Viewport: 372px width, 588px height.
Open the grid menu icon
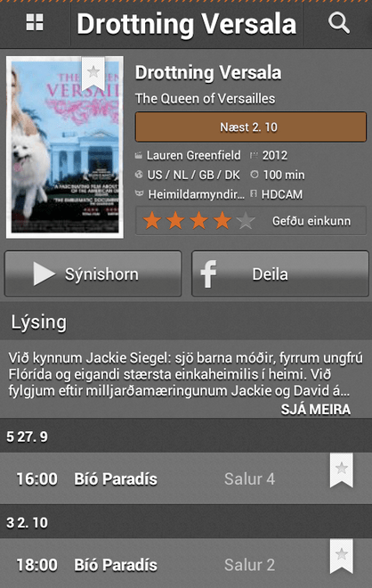click(x=35, y=22)
